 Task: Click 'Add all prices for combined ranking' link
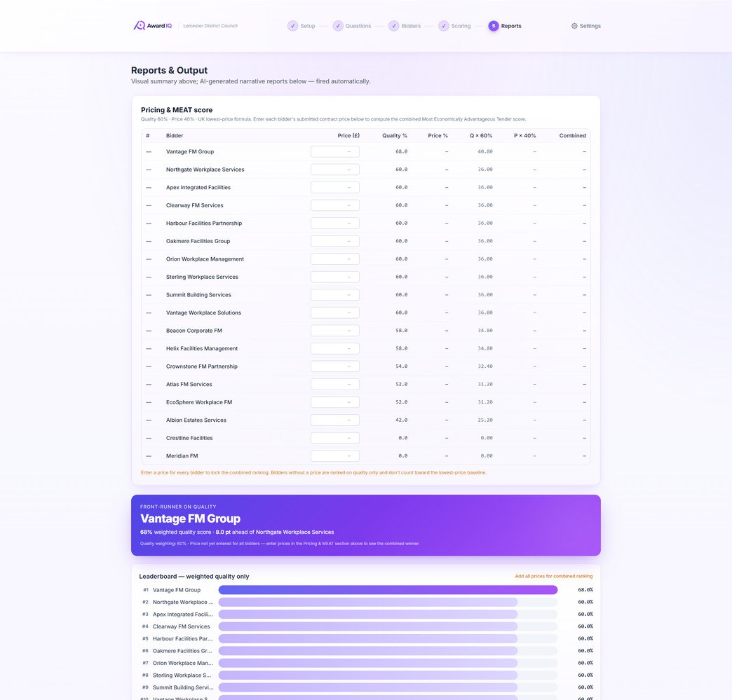coord(553,576)
